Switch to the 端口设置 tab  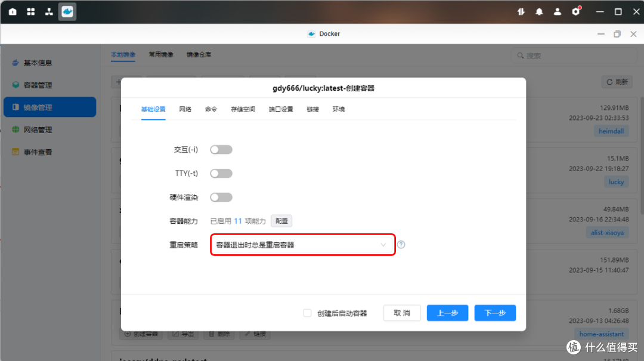tap(281, 109)
